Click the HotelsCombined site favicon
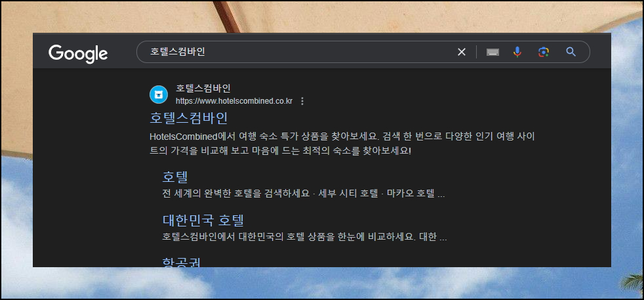This screenshot has height=300, width=644. [x=159, y=95]
